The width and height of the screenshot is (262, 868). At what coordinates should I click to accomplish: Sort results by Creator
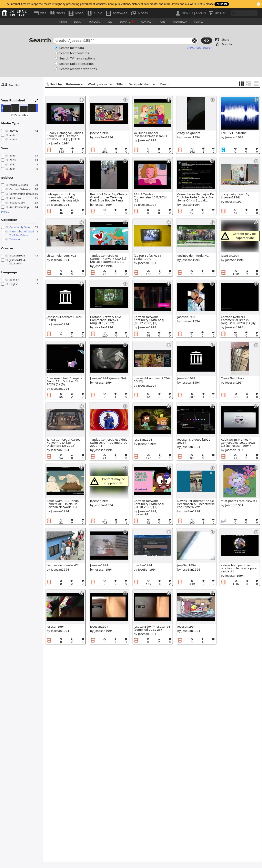[165, 84]
